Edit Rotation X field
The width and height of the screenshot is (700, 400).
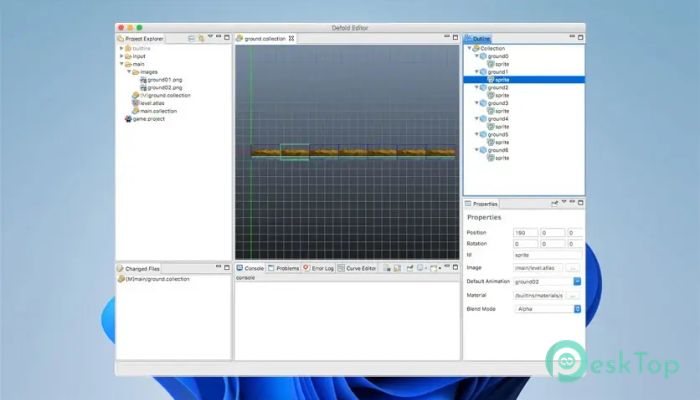[525, 244]
